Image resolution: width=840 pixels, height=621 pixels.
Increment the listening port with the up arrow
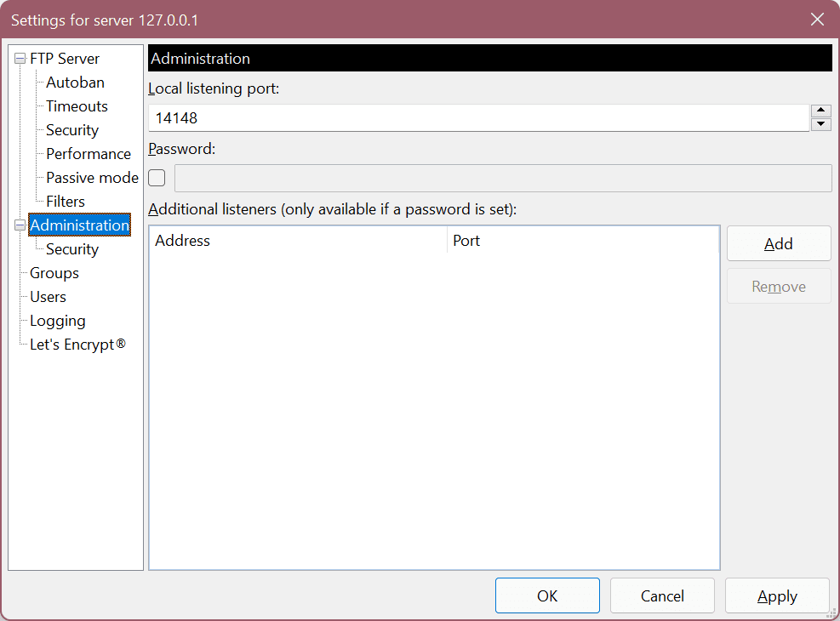pos(820,110)
